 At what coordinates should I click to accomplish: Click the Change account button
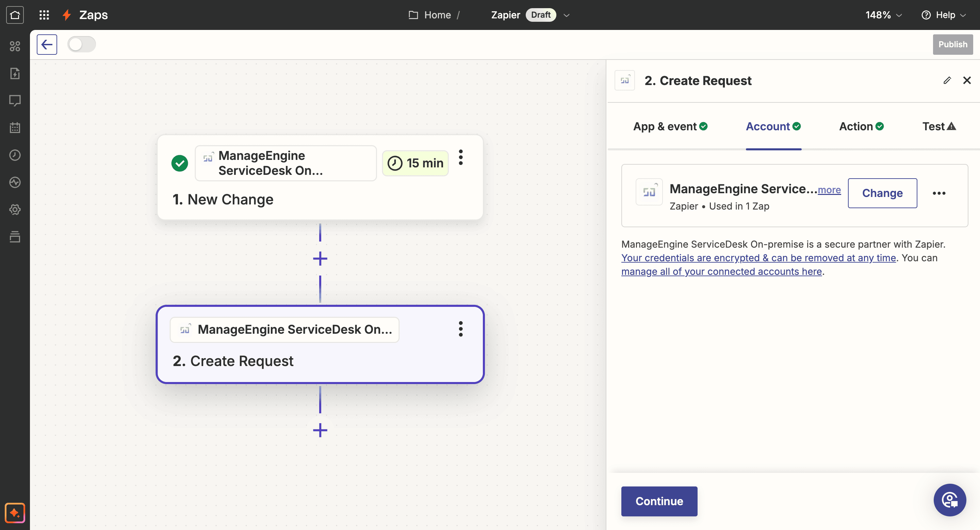pyautogui.click(x=882, y=193)
